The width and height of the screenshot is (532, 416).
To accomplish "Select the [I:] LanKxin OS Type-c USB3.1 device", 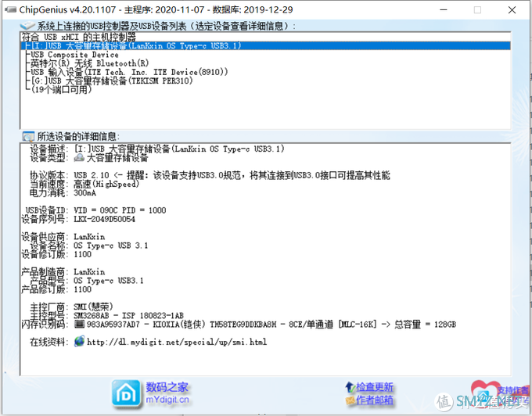I will click(x=266, y=46).
